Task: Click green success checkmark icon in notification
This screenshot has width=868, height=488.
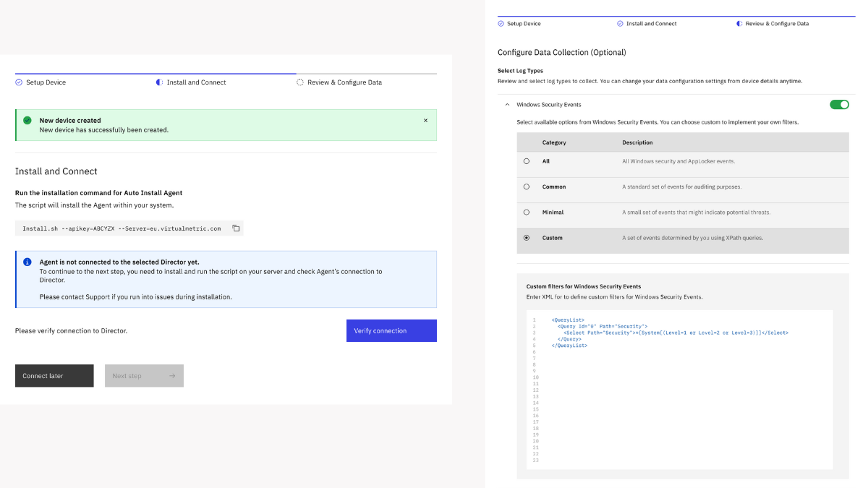Action: [x=27, y=121]
